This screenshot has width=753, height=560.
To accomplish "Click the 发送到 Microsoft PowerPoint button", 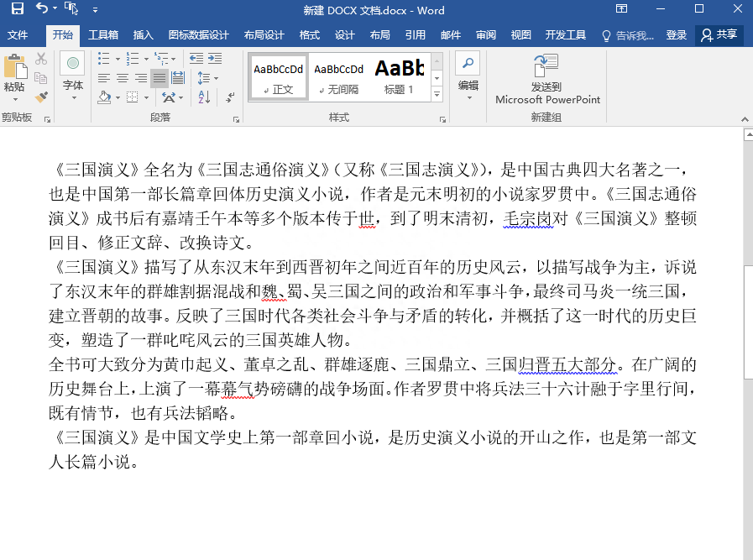I will (x=546, y=80).
